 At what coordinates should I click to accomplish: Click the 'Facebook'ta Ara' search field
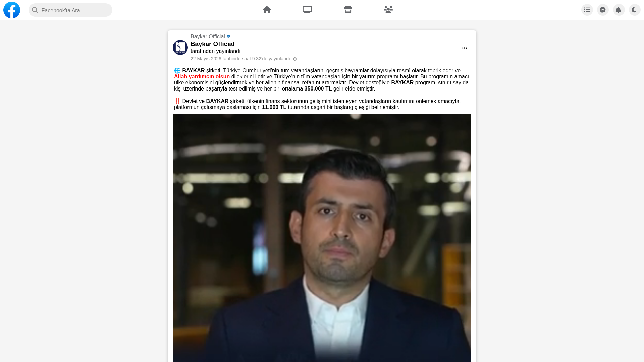pyautogui.click(x=70, y=10)
